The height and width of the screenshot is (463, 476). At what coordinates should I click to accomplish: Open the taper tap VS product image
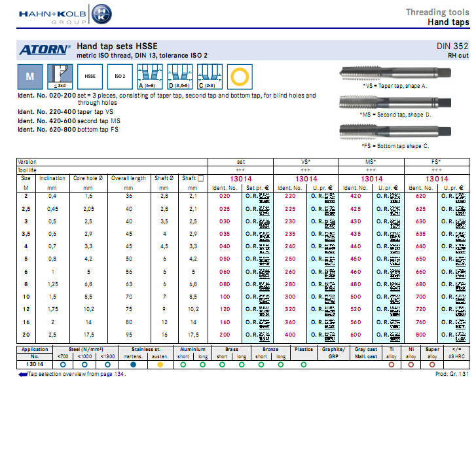(x=395, y=73)
